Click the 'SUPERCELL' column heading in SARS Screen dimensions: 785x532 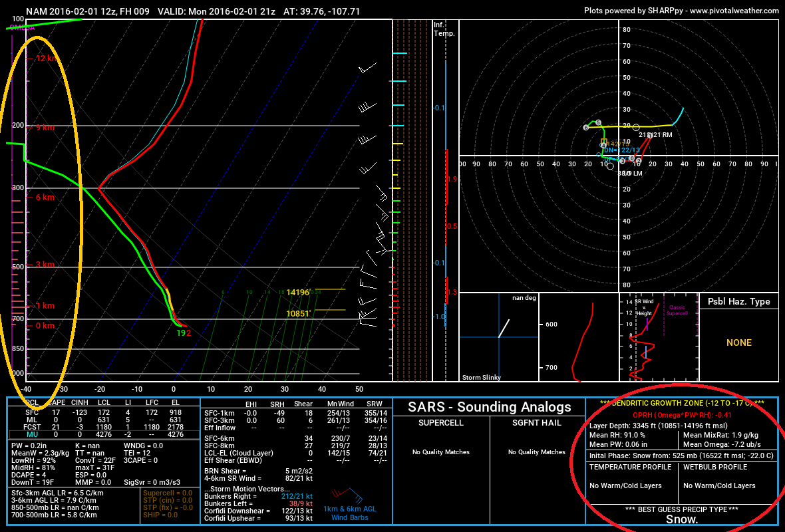(x=441, y=423)
